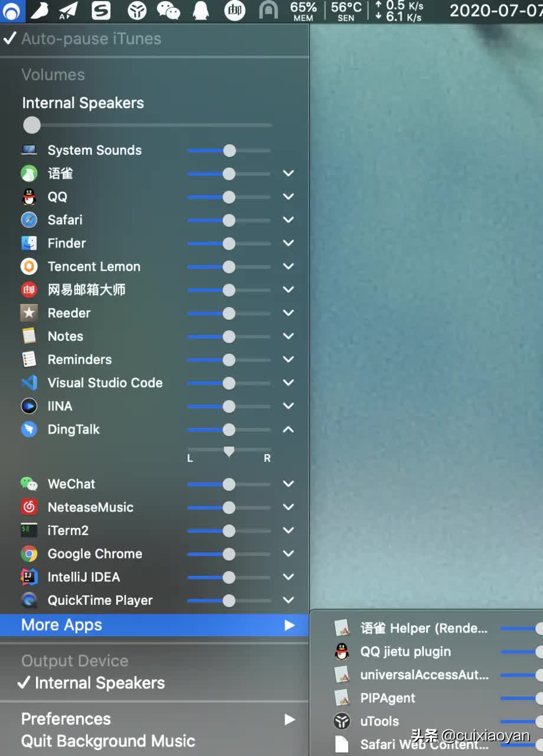Click the Safari compass icon

pos(29,220)
